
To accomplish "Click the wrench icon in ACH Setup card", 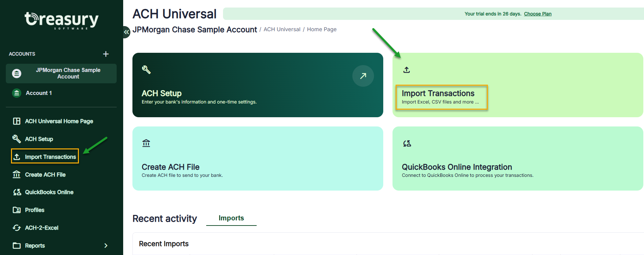I will (146, 70).
